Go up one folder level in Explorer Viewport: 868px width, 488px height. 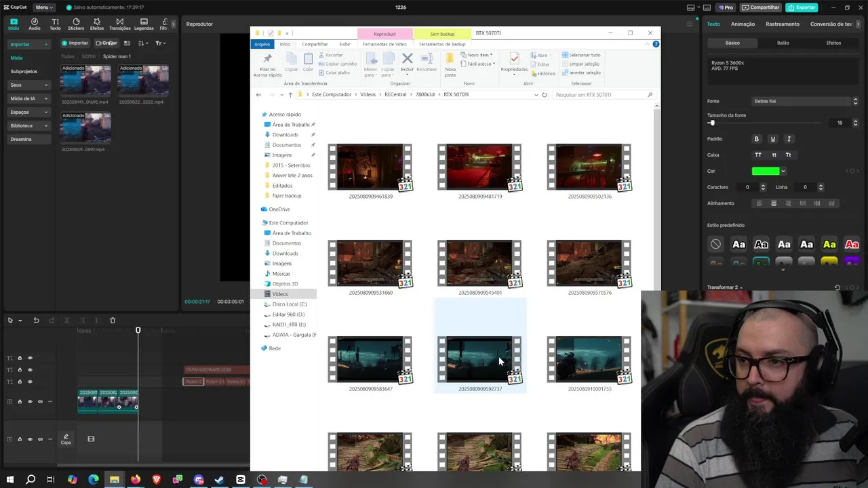[290, 95]
